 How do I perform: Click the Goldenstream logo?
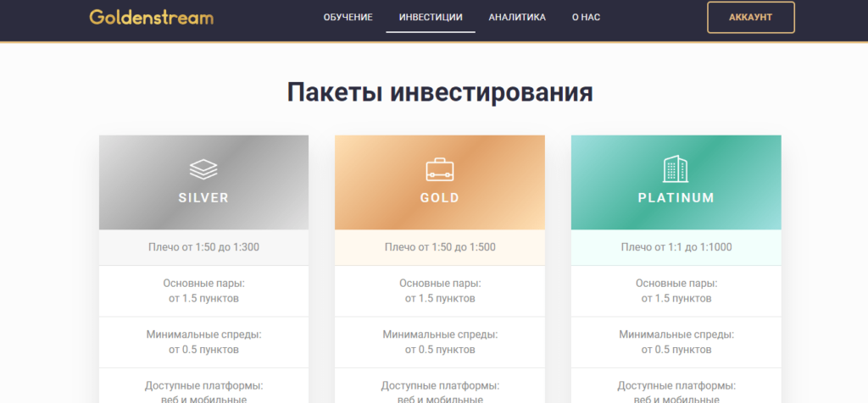coord(151,17)
